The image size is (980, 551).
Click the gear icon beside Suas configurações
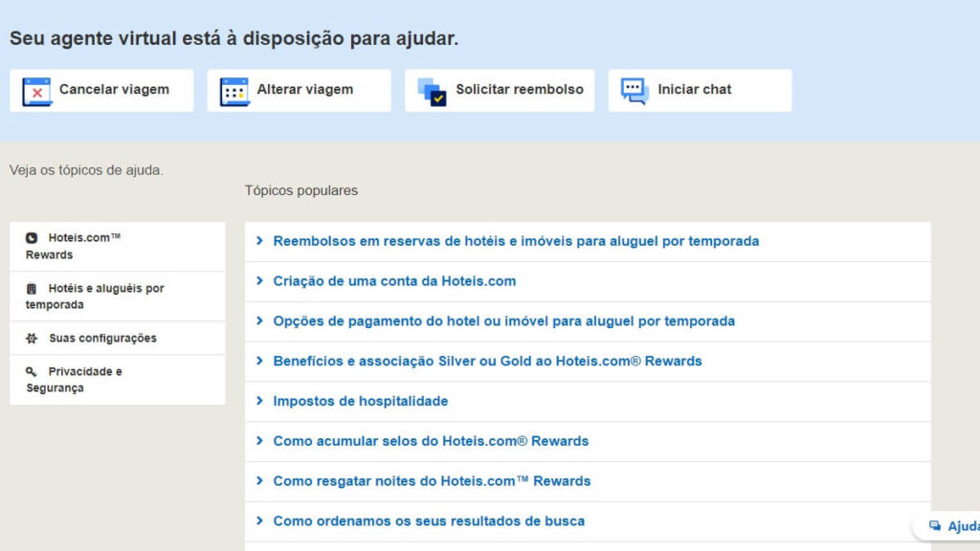32,339
